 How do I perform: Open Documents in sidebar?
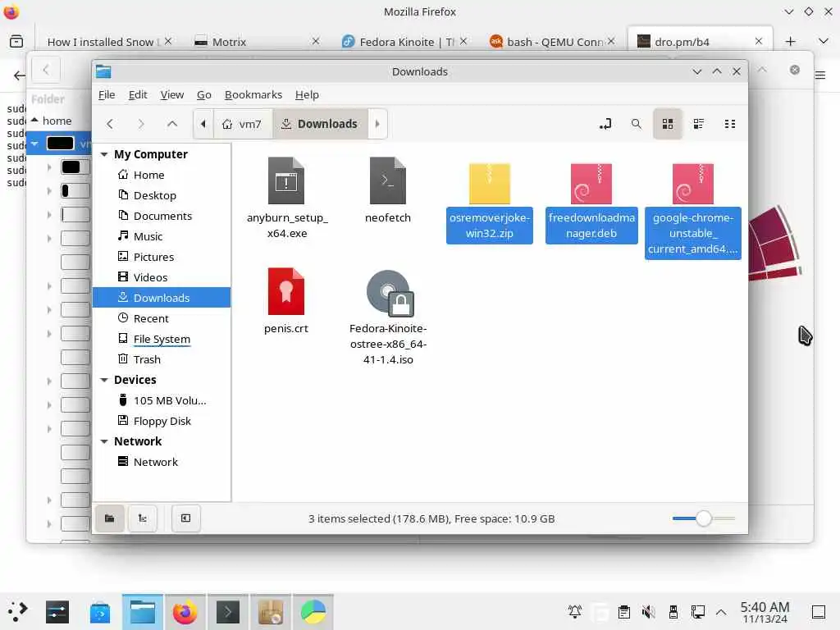point(162,216)
